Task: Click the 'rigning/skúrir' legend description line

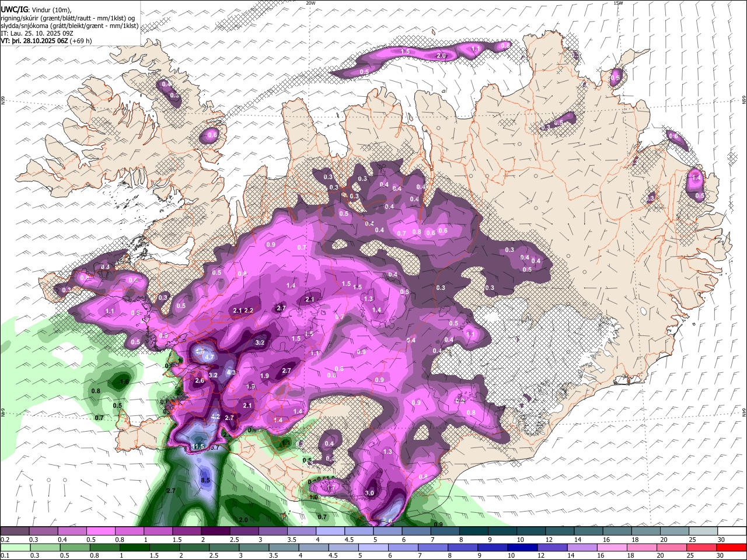Action: [68, 17]
